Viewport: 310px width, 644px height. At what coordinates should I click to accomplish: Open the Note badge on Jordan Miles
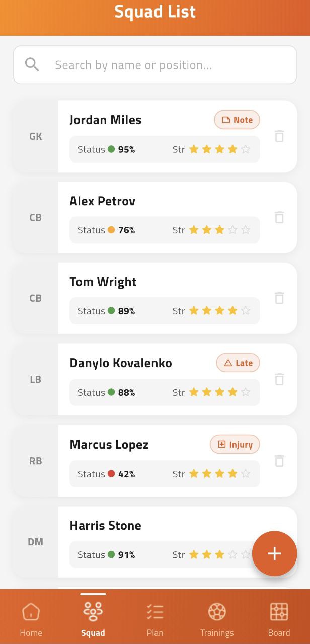237,120
